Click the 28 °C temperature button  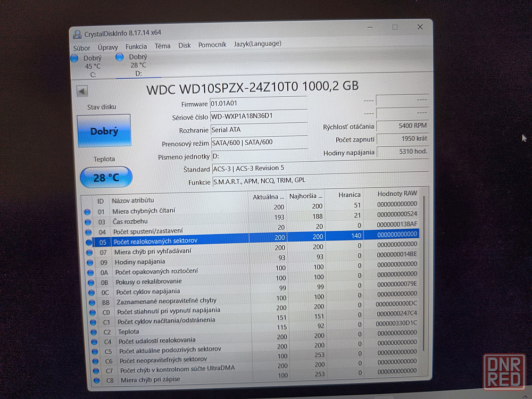coord(106,177)
